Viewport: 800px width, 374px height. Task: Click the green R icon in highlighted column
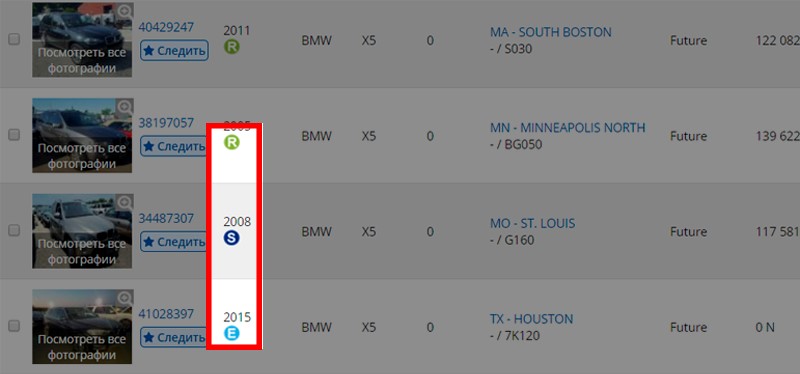[x=232, y=142]
